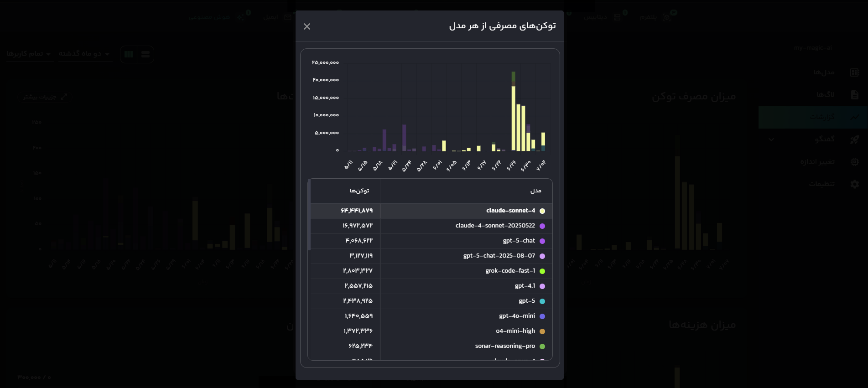Switch to the پلتفرم top tab
Image resolution: width=868 pixels, height=388 pixels.
click(655, 17)
